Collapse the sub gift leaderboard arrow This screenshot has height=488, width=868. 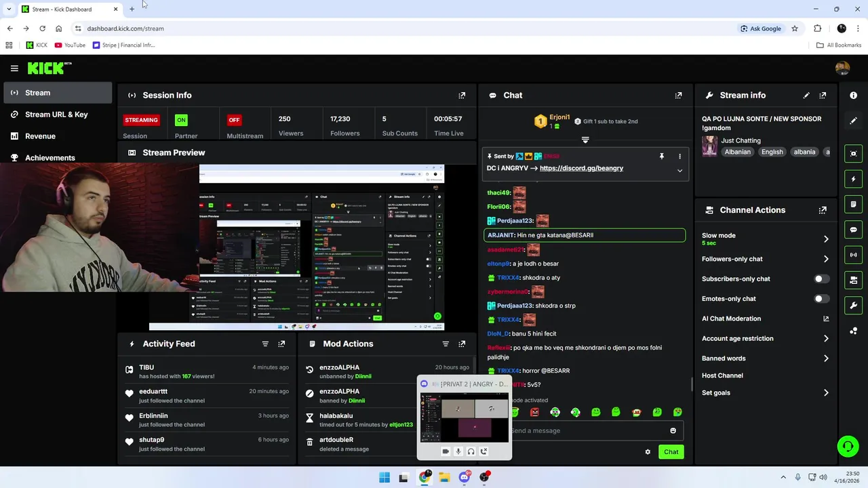coord(585,140)
